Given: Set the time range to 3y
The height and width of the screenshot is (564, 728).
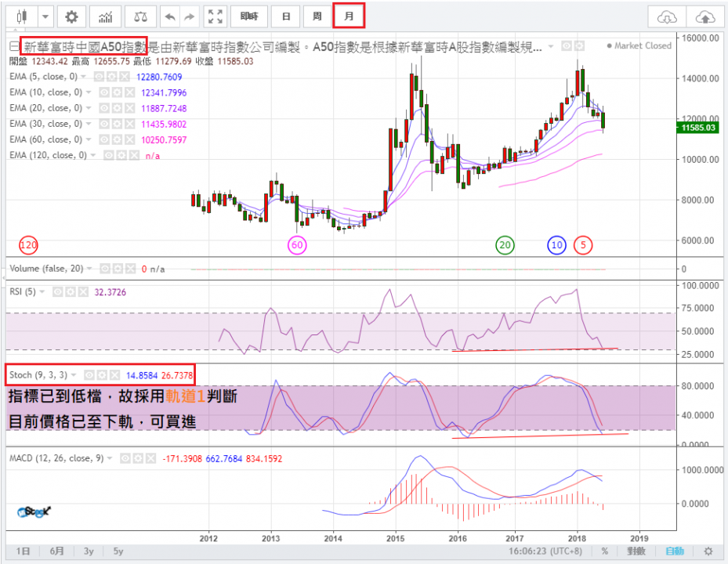Looking at the screenshot, I should [x=89, y=551].
